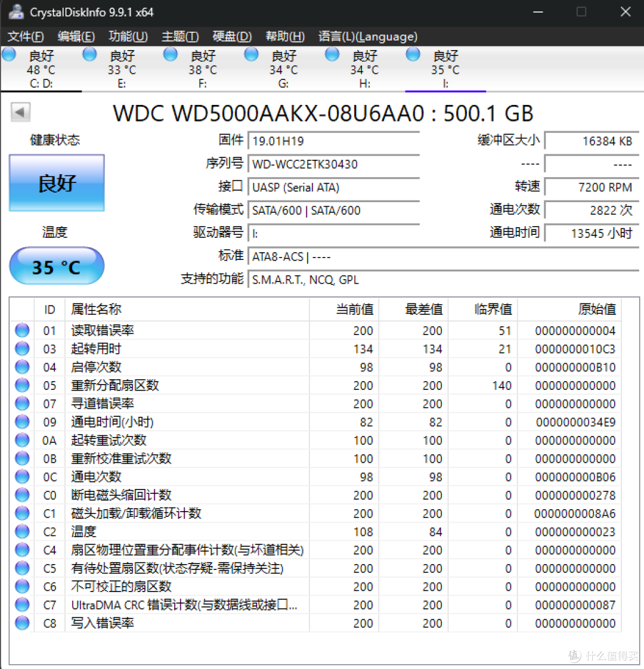Viewport: 644px width, 669px height.
Task: Switch to the H: disk tab
Action: tap(364, 69)
